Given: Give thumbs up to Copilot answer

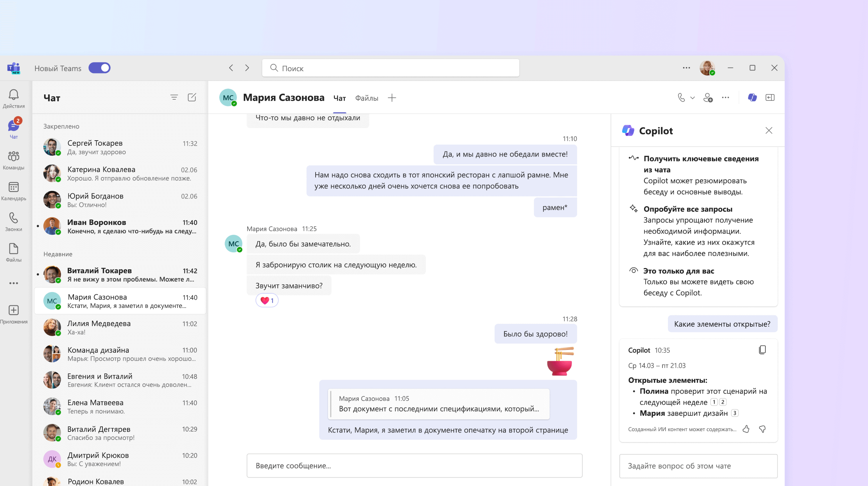Looking at the screenshot, I should click(x=746, y=429).
